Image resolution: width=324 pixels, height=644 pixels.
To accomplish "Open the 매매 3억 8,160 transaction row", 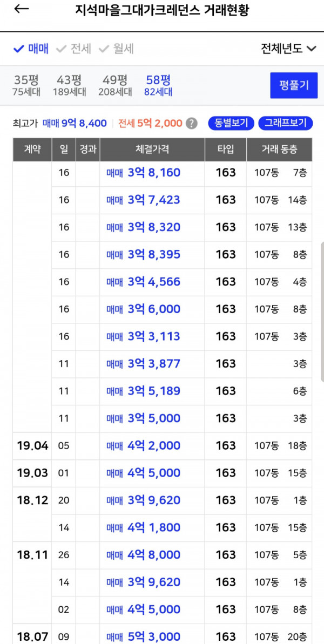I will [162, 173].
